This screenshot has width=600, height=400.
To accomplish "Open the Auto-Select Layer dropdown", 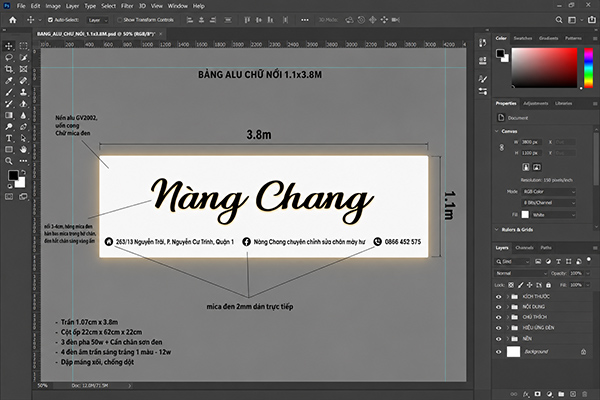I will (x=97, y=20).
